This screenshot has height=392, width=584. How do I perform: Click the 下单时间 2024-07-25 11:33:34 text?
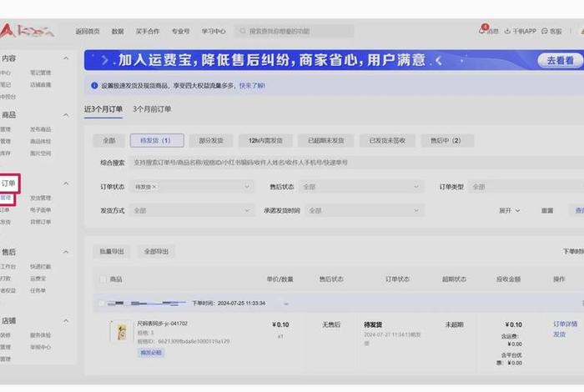point(229,304)
